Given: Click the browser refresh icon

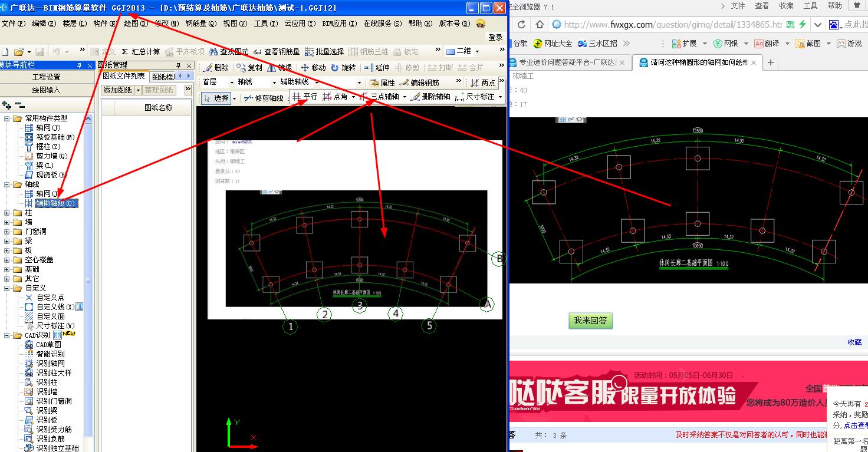Looking at the screenshot, I should [521, 25].
